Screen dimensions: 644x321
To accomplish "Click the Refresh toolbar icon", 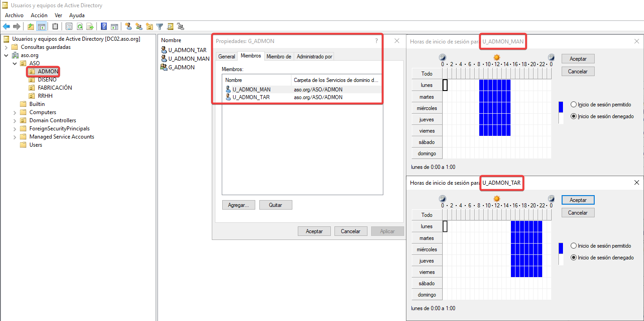I will pos(80,27).
